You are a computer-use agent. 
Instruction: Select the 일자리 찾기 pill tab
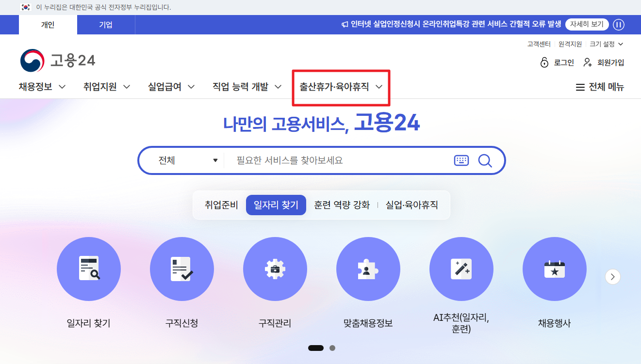[x=276, y=205]
